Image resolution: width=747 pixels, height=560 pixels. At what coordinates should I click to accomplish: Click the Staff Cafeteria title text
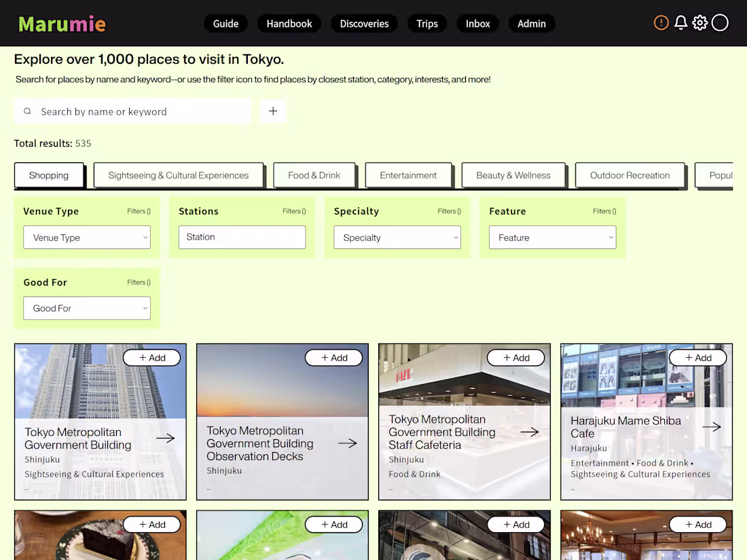point(441,432)
